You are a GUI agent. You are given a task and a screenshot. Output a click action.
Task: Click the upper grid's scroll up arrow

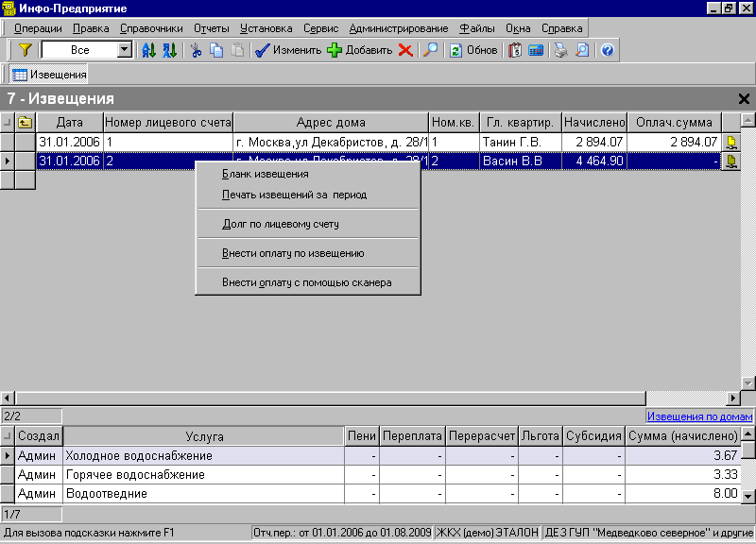747,121
